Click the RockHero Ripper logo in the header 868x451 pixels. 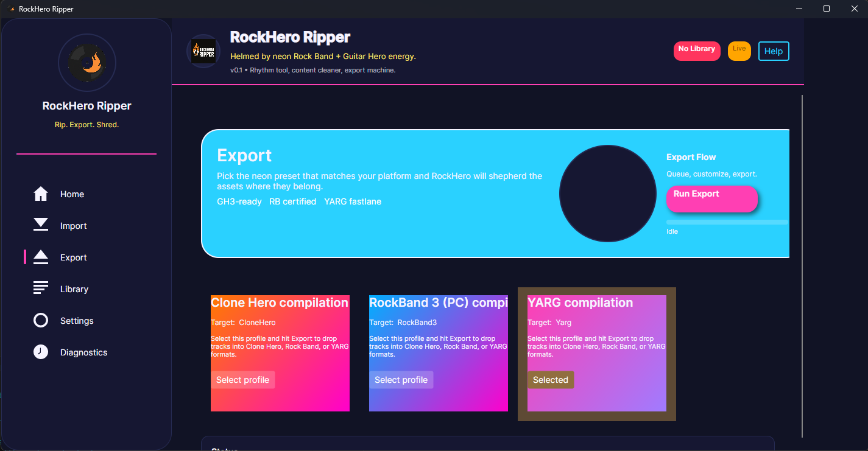coord(203,51)
